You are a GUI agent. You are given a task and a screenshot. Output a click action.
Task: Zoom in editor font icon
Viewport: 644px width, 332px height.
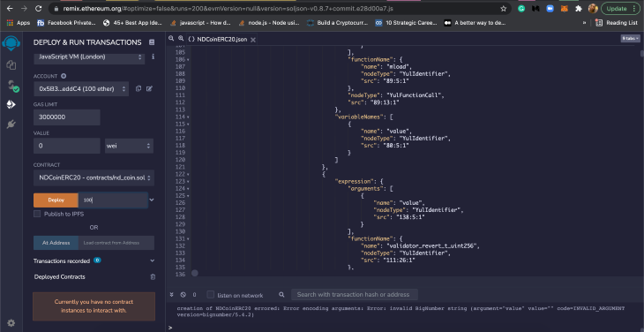pyautogui.click(x=181, y=39)
